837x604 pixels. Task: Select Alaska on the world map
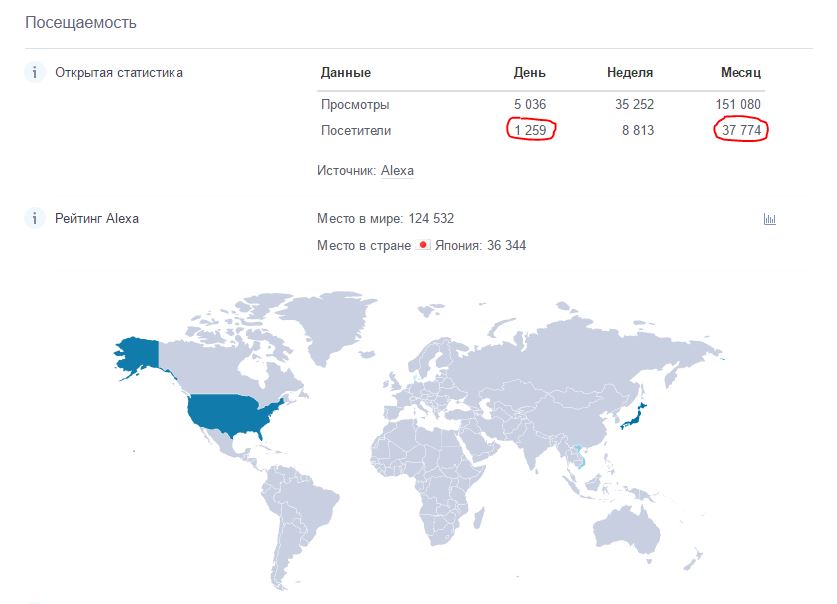click(x=138, y=353)
